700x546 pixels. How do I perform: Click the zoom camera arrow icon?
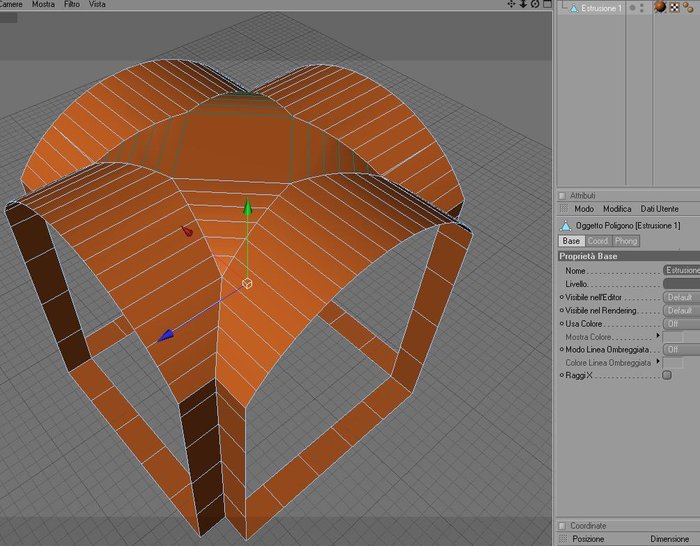[523, 4]
